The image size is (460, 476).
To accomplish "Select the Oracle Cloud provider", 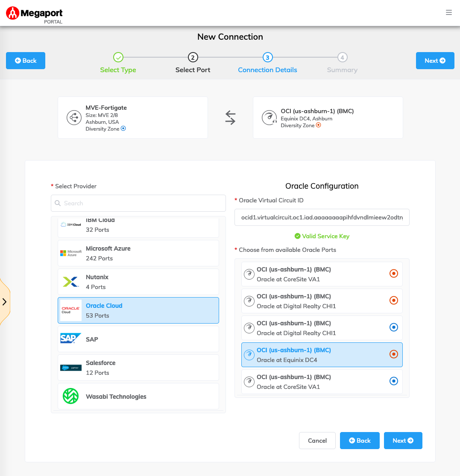I will 138,310.
